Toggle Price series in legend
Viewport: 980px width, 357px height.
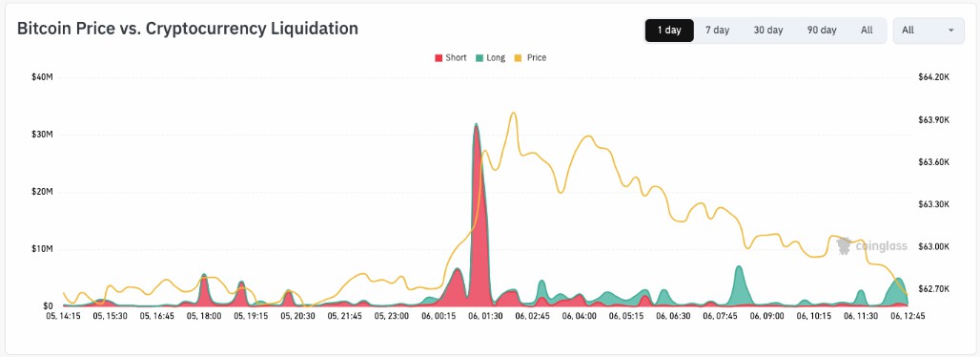pos(530,57)
